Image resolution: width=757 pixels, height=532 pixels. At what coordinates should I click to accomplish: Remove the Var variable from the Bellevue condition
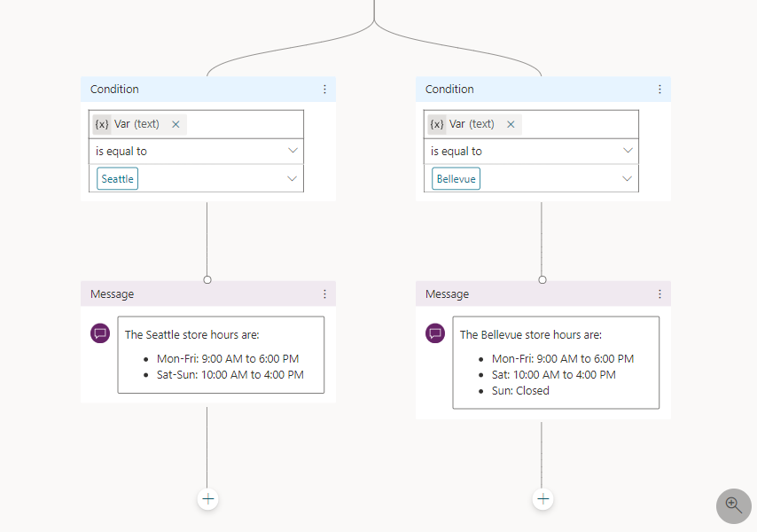(511, 124)
